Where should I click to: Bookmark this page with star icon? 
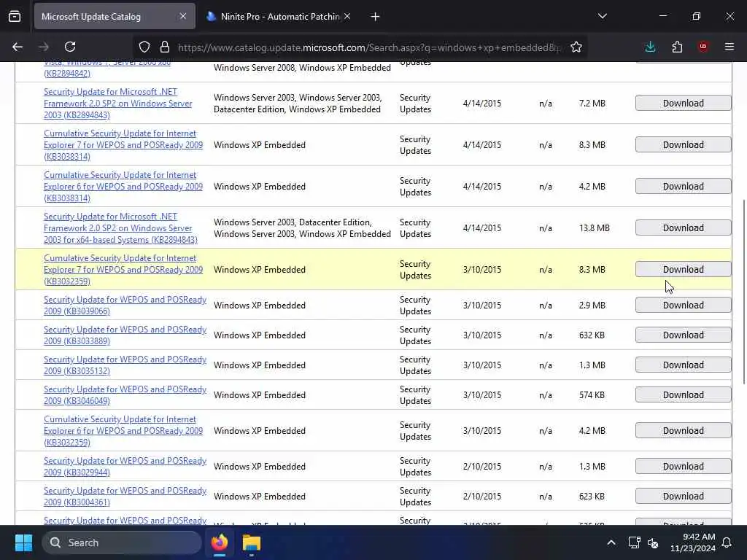tap(576, 47)
